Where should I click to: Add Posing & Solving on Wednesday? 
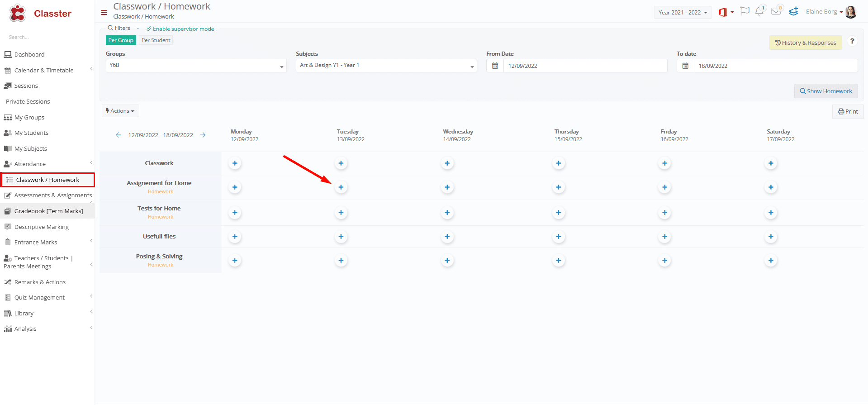point(447,261)
